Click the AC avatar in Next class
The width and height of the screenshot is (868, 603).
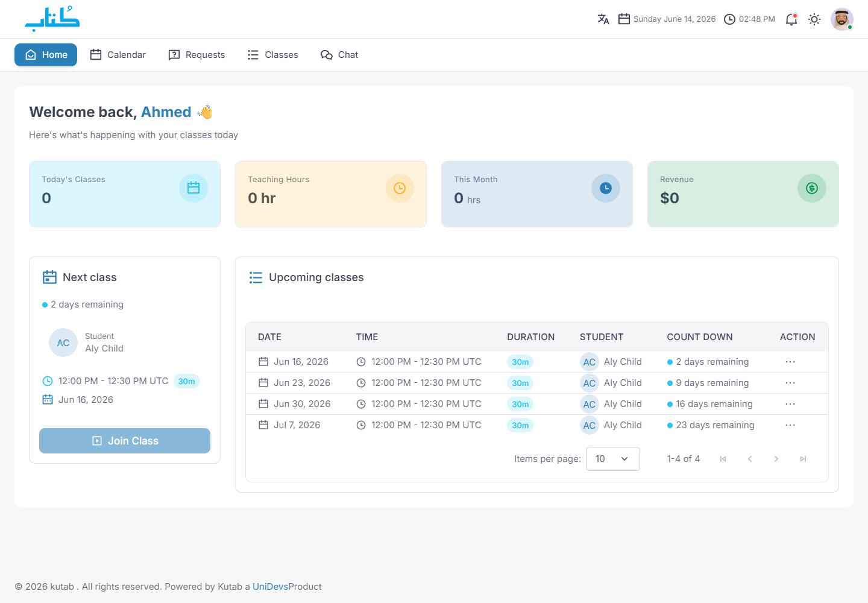[63, 343]
